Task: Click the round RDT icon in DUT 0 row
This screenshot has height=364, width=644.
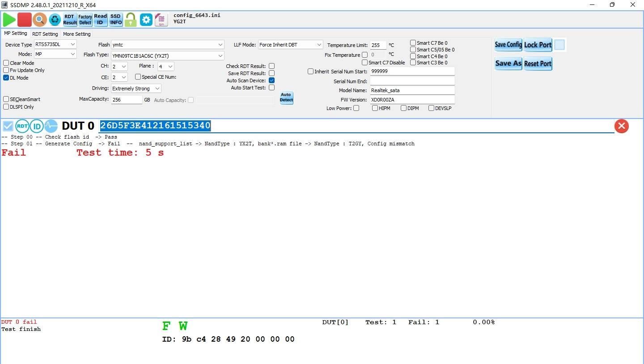Action: (x=22, y=126)
